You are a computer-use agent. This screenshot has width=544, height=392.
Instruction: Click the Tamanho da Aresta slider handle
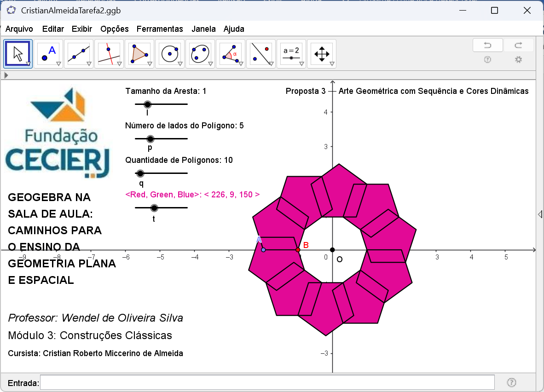tap(147, 104)
